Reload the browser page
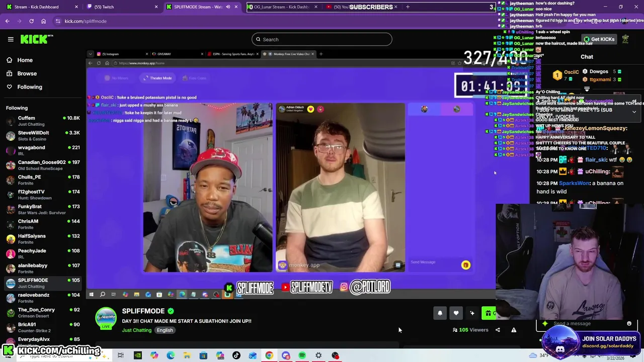Screen dimensions: 644x362 pos(31,21)
